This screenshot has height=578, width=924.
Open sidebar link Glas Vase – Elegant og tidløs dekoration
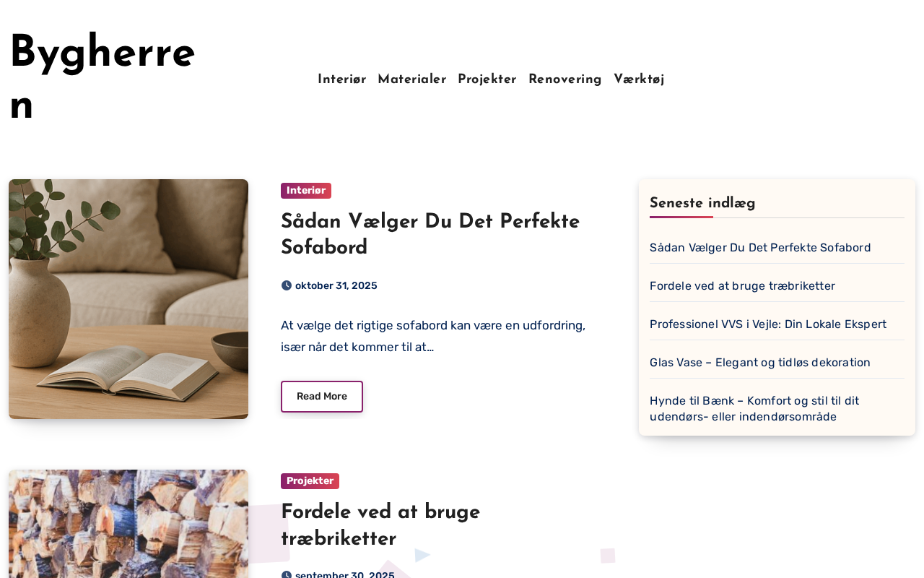point(760,363)
